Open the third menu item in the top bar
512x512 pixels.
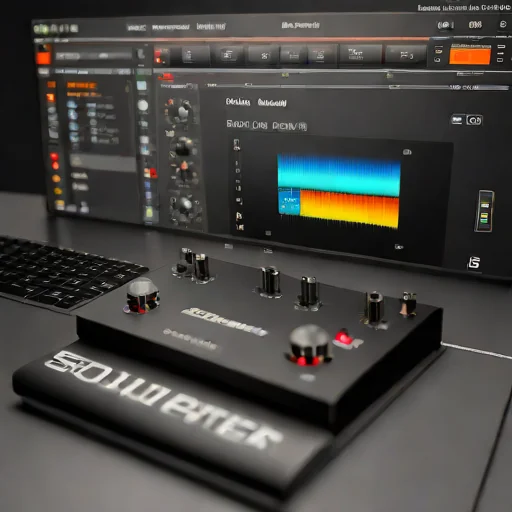click(211, 26)
